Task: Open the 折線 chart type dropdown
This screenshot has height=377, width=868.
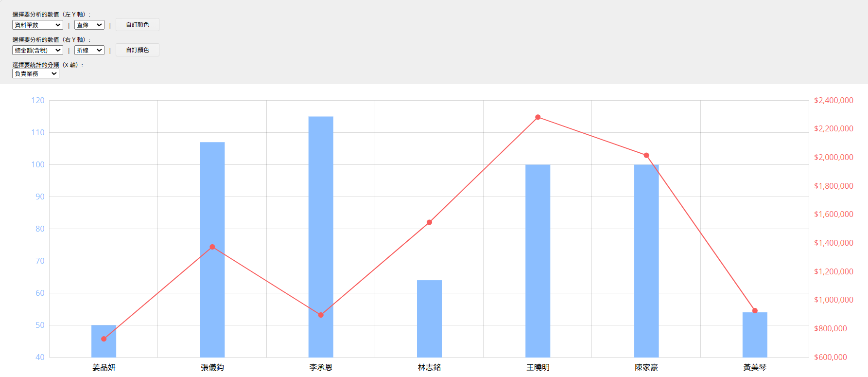Action: [x=89, y=50]
